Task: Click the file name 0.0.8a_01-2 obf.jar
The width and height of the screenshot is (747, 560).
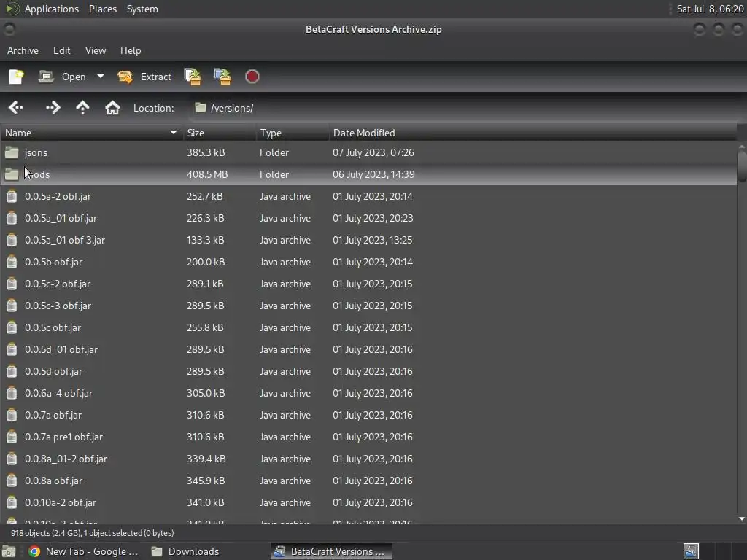Action: coord(66,459)
